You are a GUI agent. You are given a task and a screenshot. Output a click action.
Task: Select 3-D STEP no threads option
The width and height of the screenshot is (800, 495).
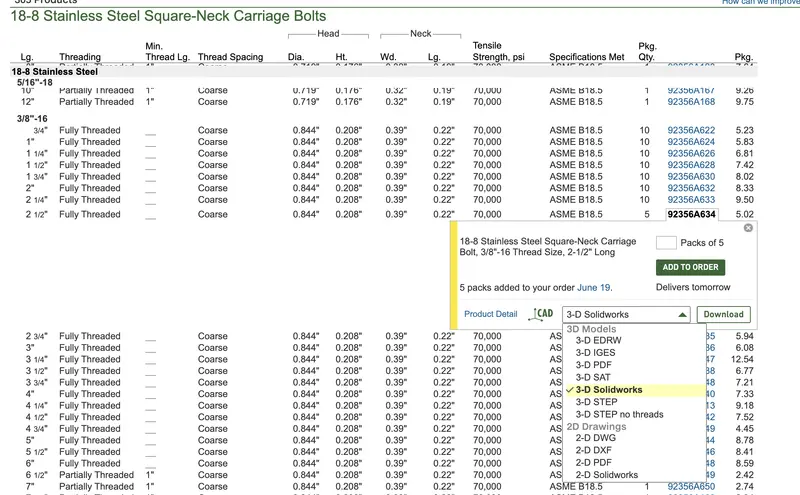tap(619, 414)
